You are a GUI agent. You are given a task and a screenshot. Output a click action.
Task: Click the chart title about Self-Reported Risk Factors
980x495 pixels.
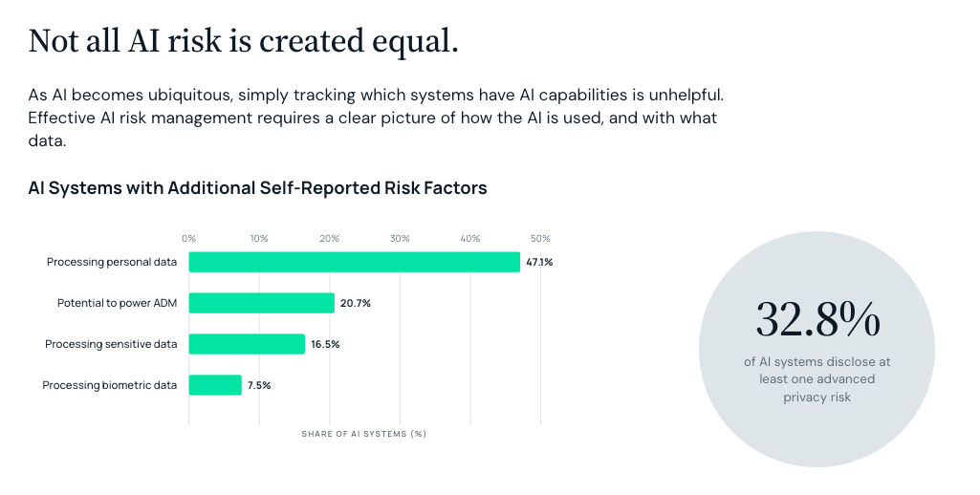click(257, 188)
